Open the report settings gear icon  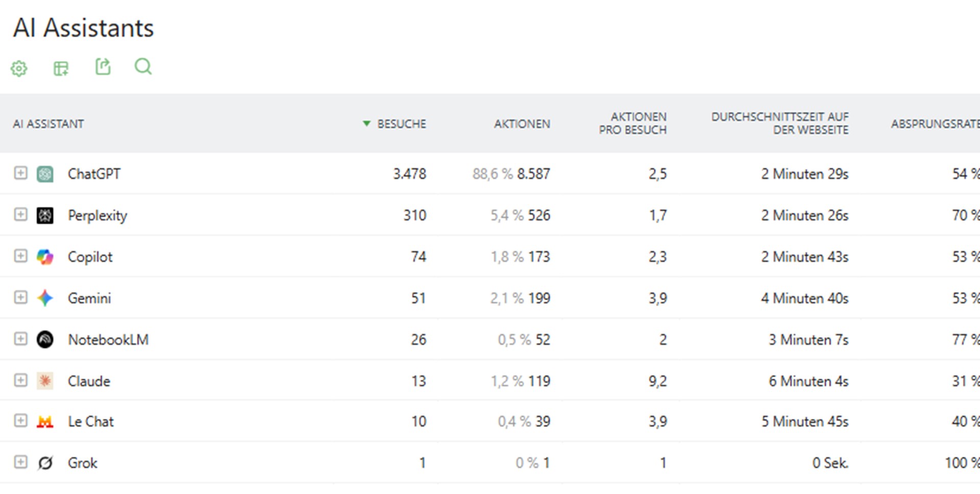(19, 68)
